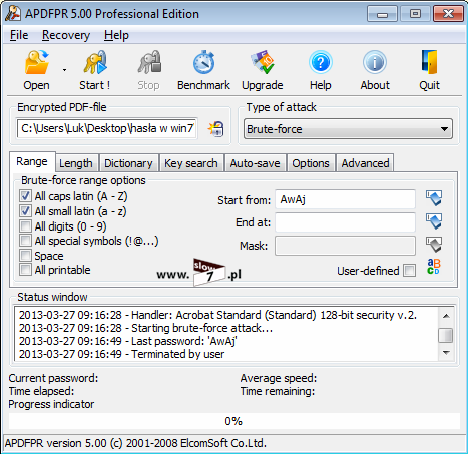
Task: Switch to the Options tab
Action: tap(311, 163)
